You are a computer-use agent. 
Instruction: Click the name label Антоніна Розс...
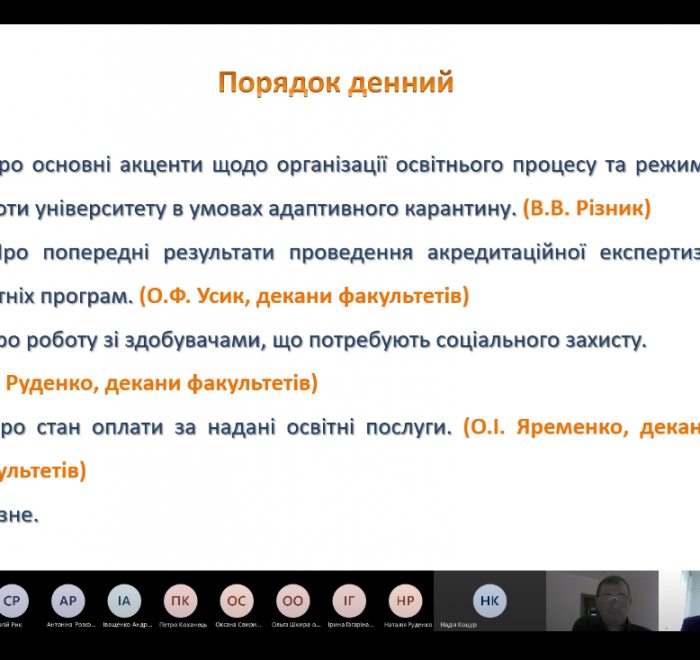pos(71,625)
